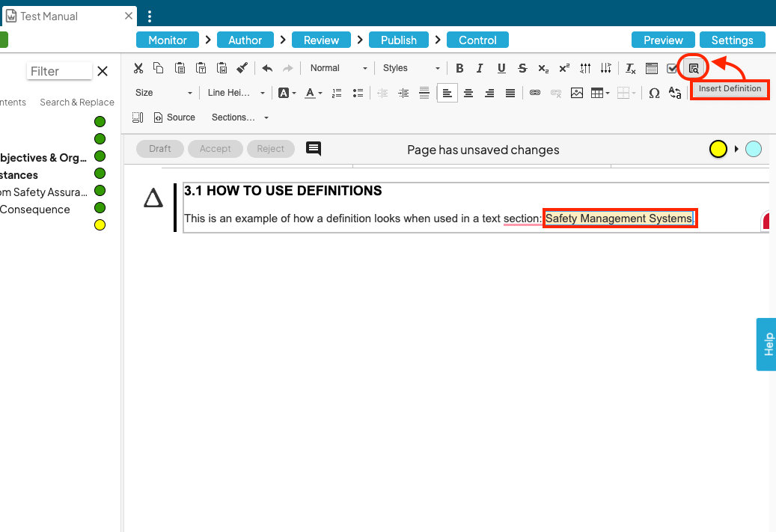Toggle superscript formatting

point(563,68)
